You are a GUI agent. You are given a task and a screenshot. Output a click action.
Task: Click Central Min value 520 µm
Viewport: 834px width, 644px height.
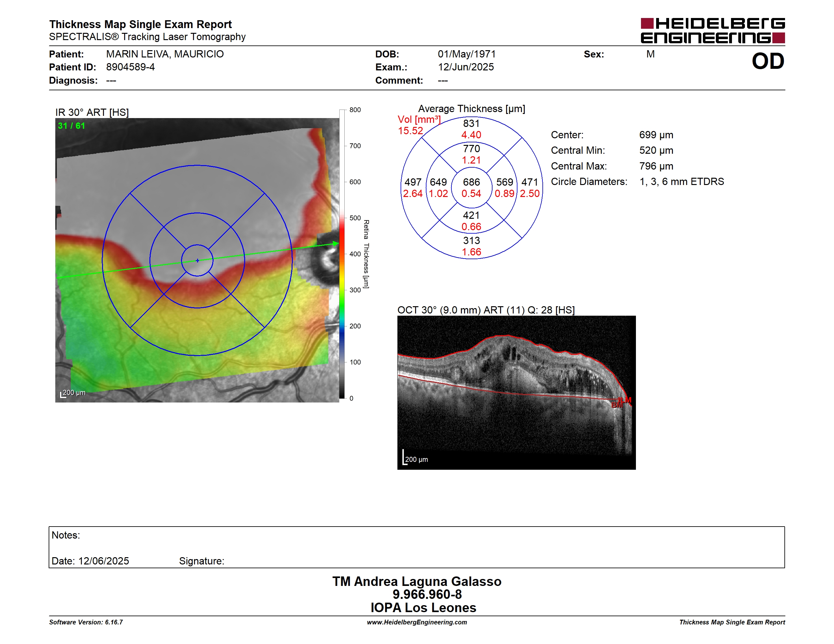(x=656, y=150)
